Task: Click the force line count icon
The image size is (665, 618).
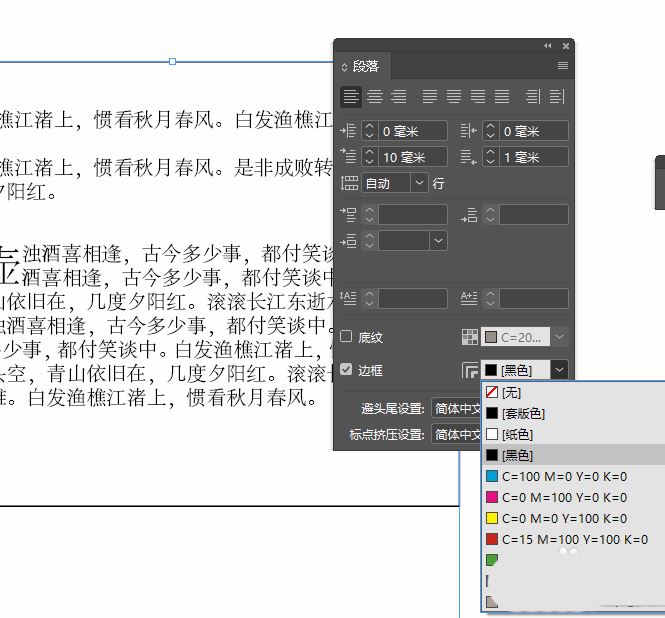Action: [x=349, y=183]
